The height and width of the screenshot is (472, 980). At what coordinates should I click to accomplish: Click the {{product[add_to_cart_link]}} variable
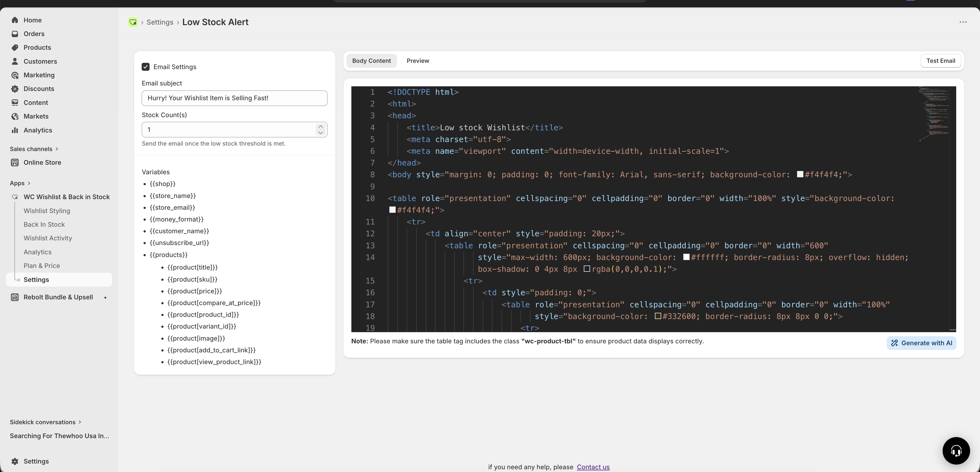212,350
